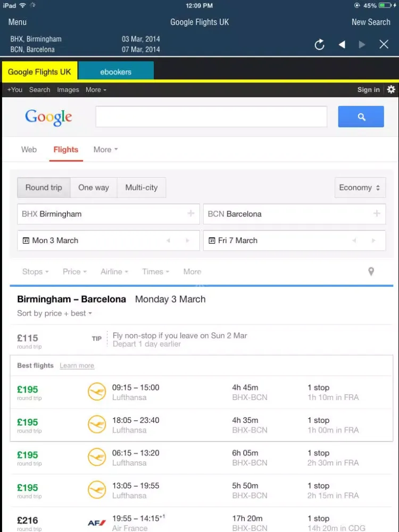The width and height of the screenshot is (399, 532).
Task: Click the Sign in link
Action: pos(369,89)
